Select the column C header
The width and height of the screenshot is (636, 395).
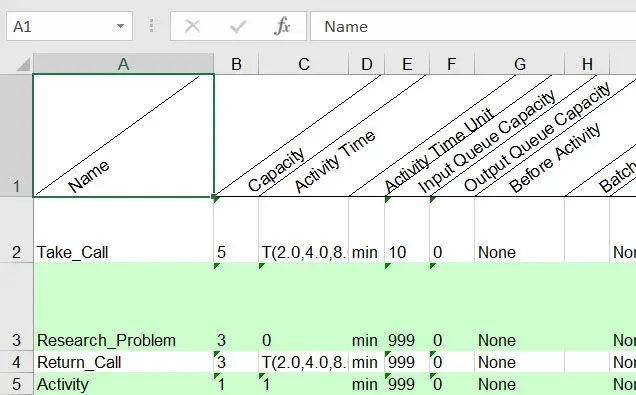click(x=303, y=64)
